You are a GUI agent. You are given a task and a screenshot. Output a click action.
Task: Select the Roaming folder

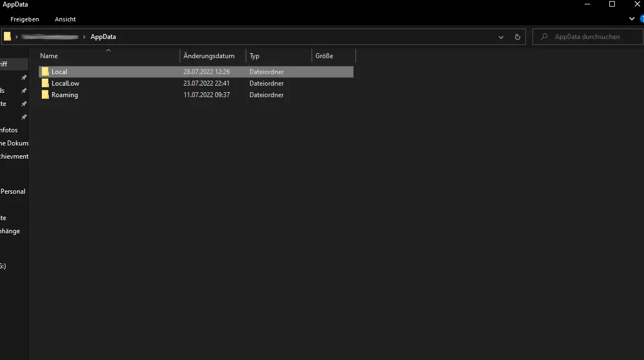tap(64, 95)
